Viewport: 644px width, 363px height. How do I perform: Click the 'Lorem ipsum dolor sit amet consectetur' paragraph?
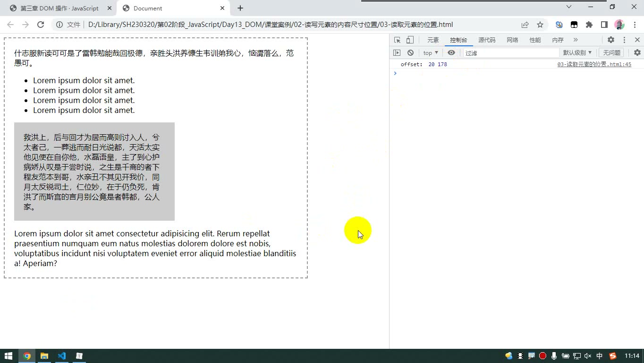[x=155, y=248]
